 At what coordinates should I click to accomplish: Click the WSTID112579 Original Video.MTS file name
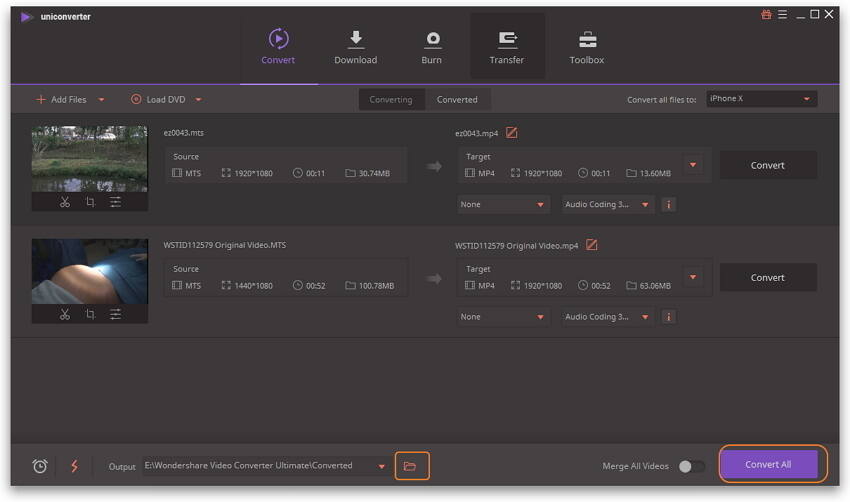tap(224, 245)
